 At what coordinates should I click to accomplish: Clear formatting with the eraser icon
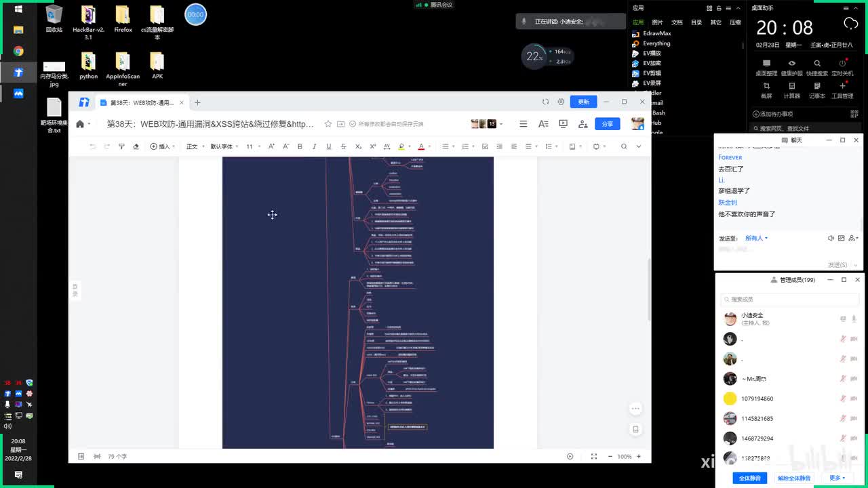click(136, 146)
